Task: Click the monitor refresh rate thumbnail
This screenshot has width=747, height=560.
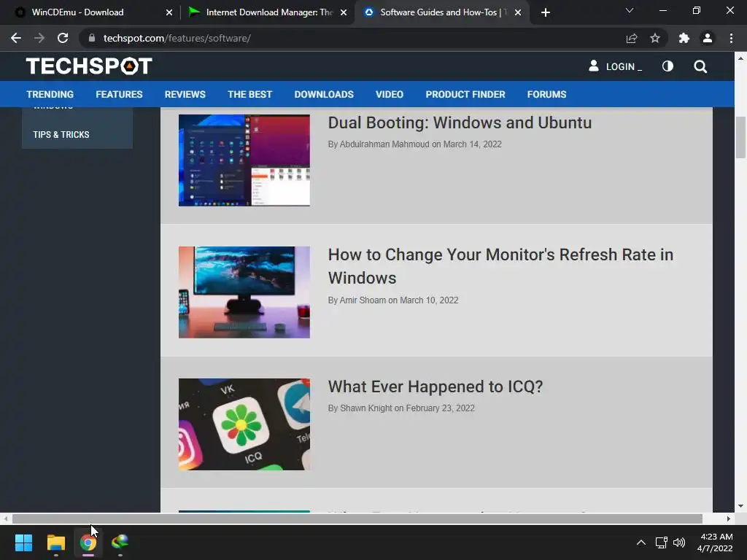Action: click(244, 292)
